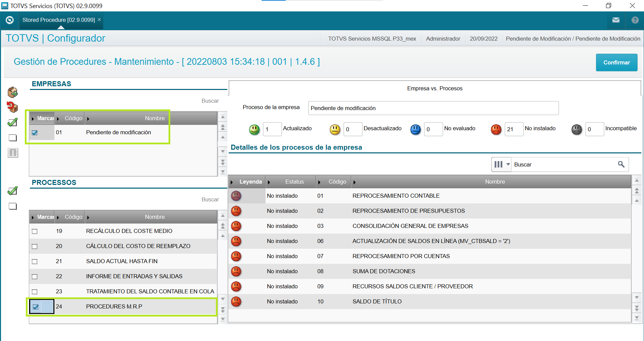This screenshot has height=341, width=644.
Task: Click the gray Incompatible face icon
Action: click(577, 129)
